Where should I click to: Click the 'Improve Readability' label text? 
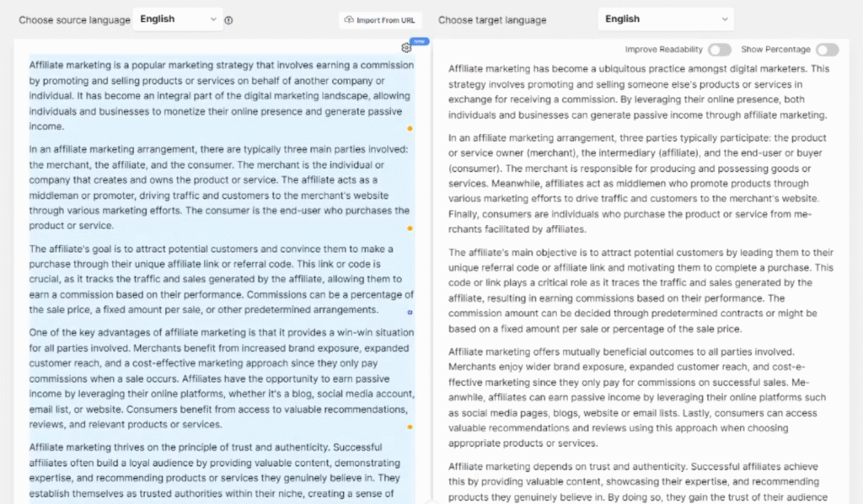click(x=664, y=50)
